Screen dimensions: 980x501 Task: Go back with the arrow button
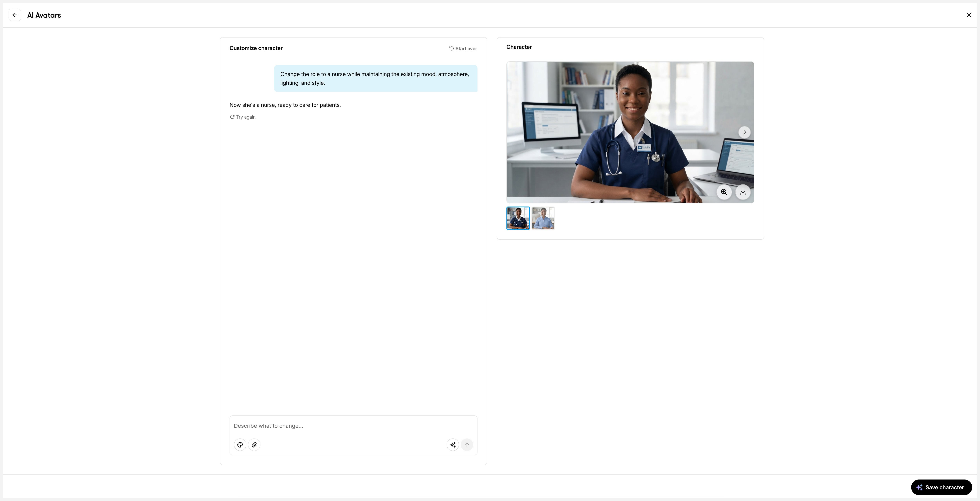(x=15, y=15)
